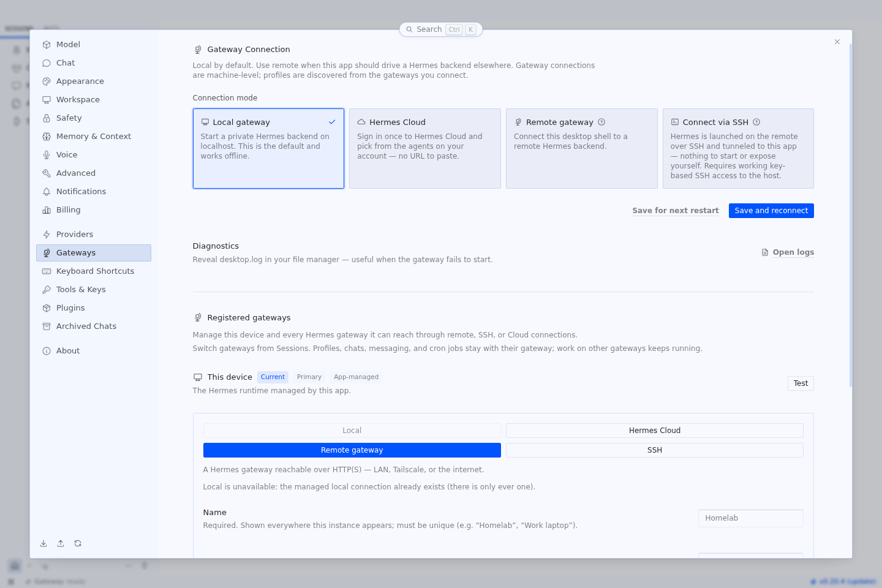Click Save and reconnect button
Screen dimensions: 882x588
click(771, 211)
